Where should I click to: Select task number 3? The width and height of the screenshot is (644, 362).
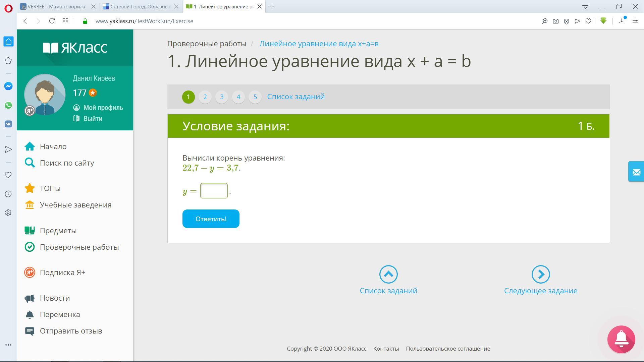point(221,97)
